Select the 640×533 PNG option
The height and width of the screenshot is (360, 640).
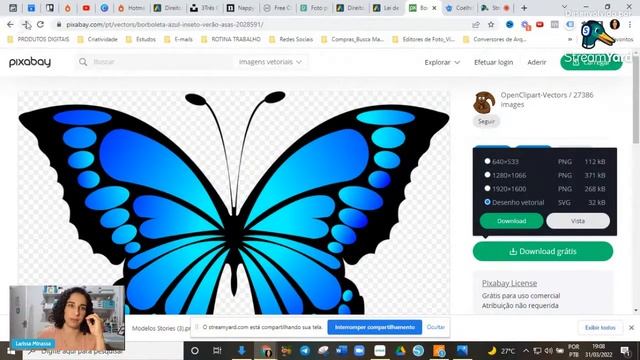pyautogui.click(x=487, y=161)
